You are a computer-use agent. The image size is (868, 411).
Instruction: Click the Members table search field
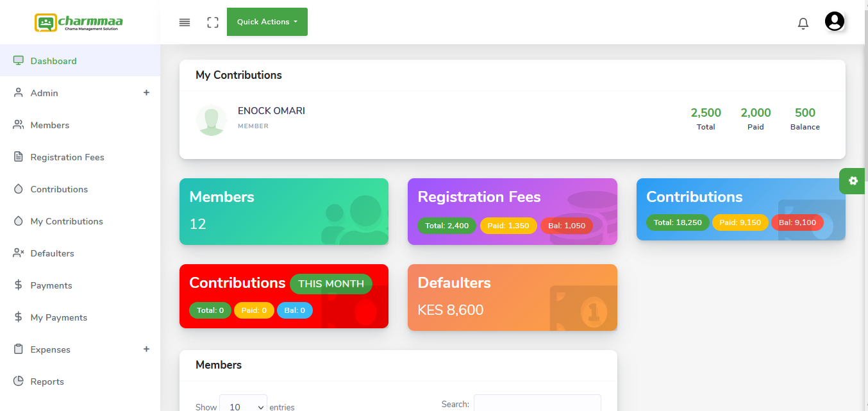(x=537, y=403)
